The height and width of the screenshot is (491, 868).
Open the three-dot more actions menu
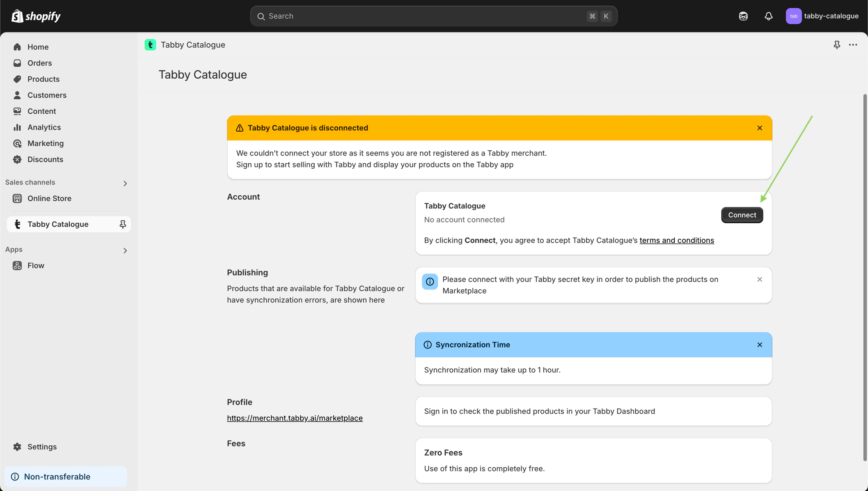pyautogui.click(x=853, y=45)
